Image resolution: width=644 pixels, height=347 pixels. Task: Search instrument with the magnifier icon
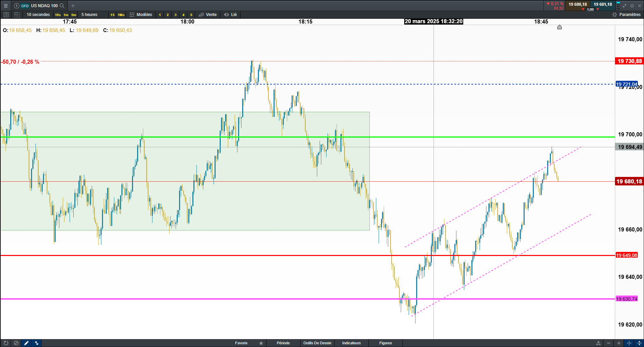[62, 6]
